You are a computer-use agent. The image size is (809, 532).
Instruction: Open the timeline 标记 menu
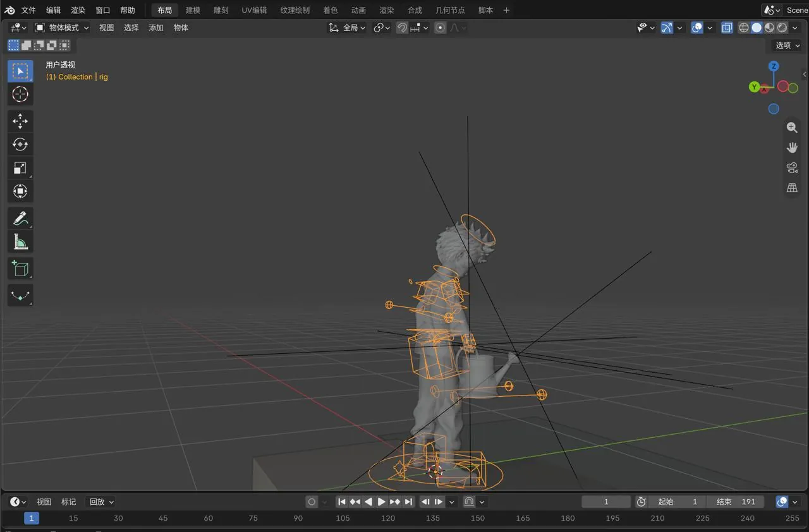tap(69, 502)
